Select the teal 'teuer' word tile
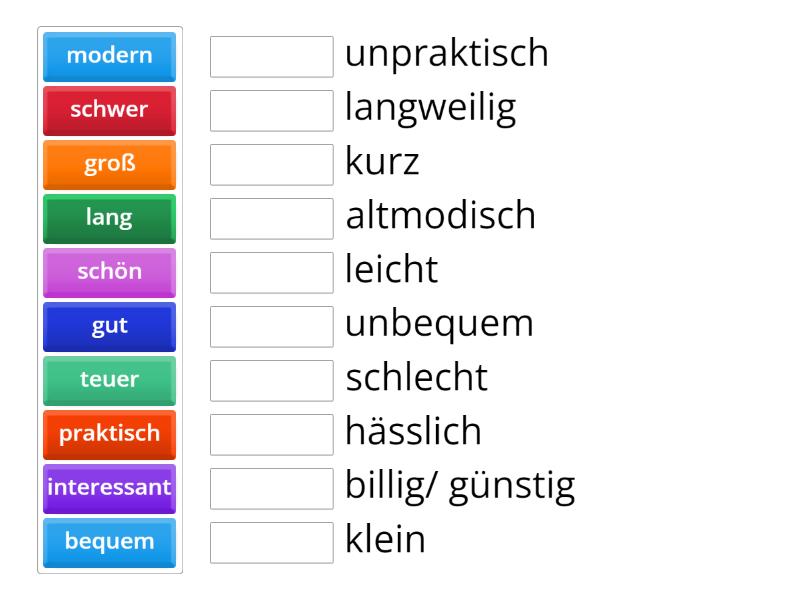The width and height of the screenshot is (800, 600). 110,380
